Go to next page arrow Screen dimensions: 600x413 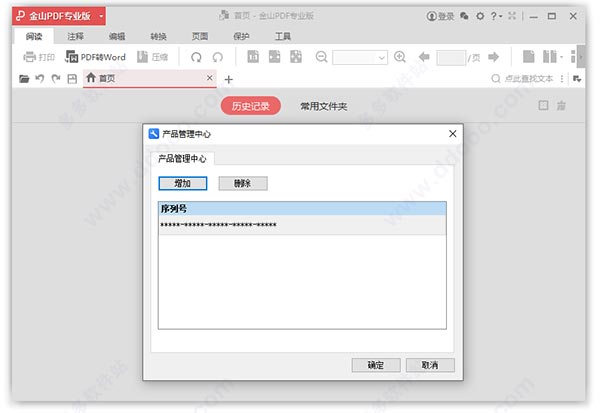[x=494, y=57]
